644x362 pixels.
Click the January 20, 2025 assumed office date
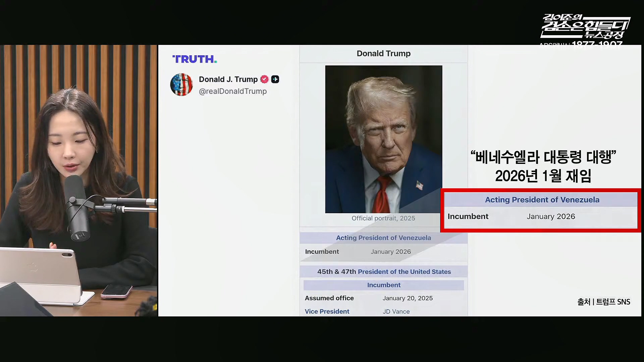(408, 298)
